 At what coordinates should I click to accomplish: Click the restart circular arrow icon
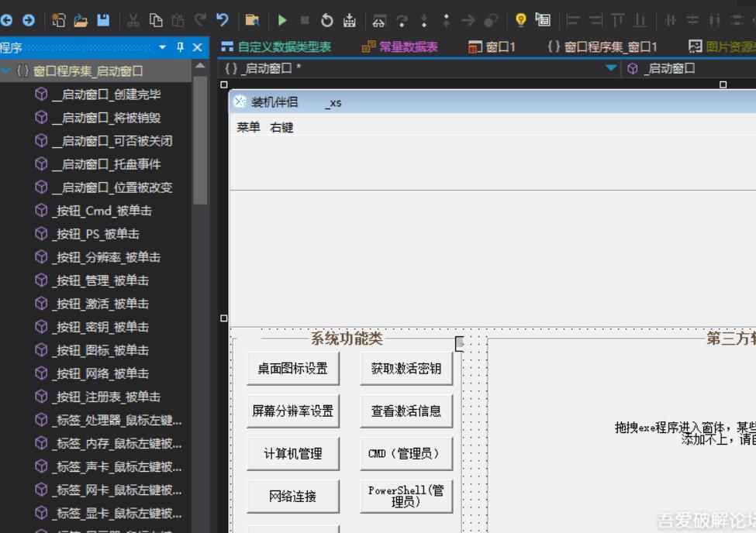pyautogui.click(x=327, y=20)
